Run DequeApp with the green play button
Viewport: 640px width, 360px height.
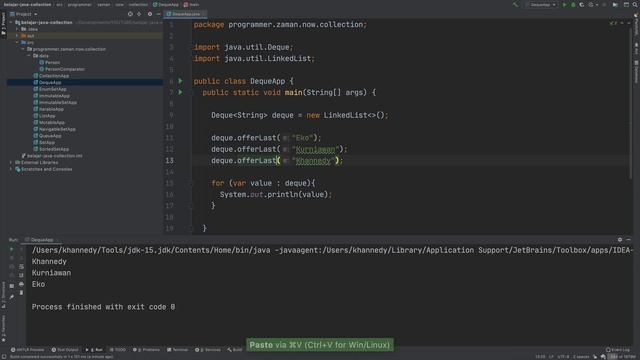click(x=564, y=4)
